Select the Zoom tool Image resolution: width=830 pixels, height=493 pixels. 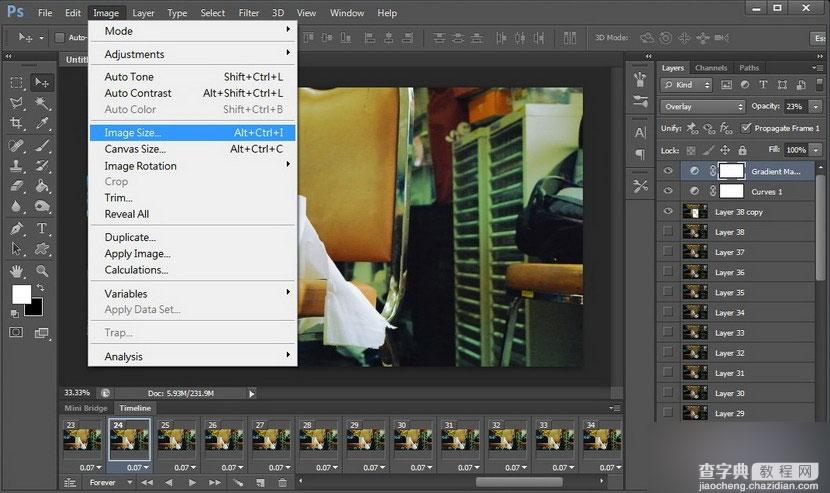42,271
